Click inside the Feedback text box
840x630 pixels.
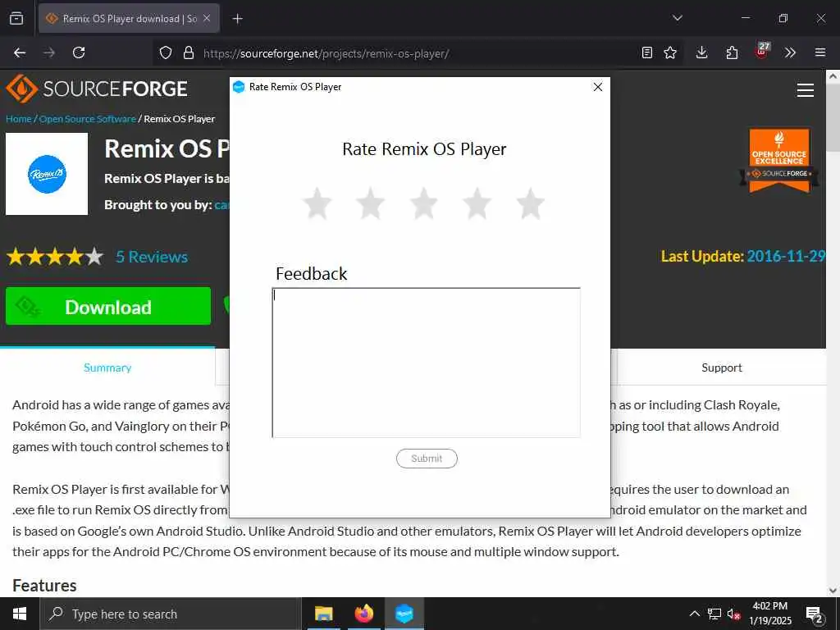427,363
